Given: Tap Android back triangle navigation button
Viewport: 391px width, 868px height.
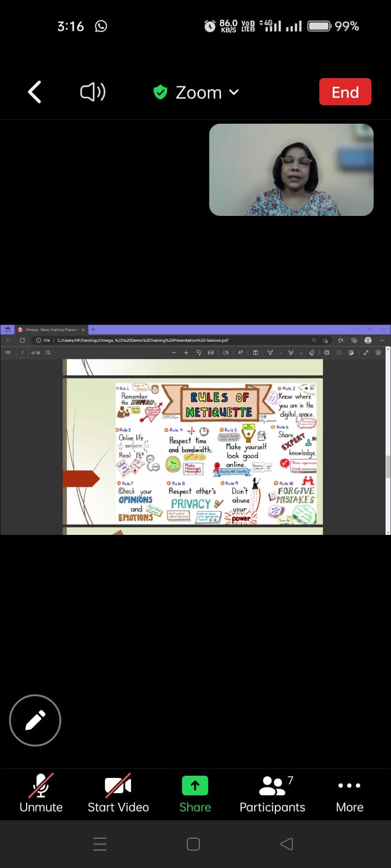Looking at the screenshot, I should click(287, 844).
